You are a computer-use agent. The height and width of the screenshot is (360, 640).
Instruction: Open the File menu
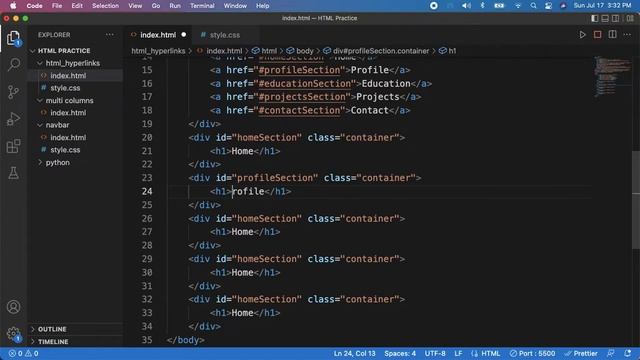[57, 6]
